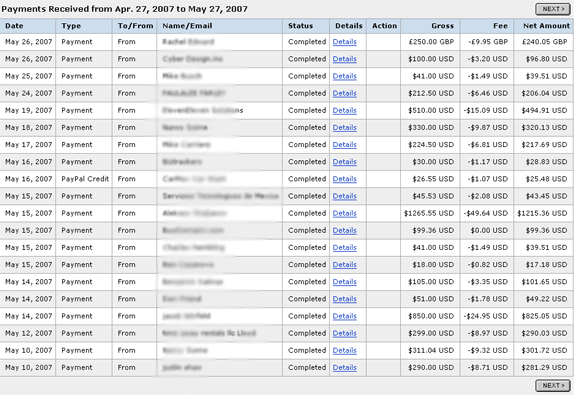This screenshot has width=574, height=396.
Task: Click the -£9.95 GBP fee value
Action: 488,42
